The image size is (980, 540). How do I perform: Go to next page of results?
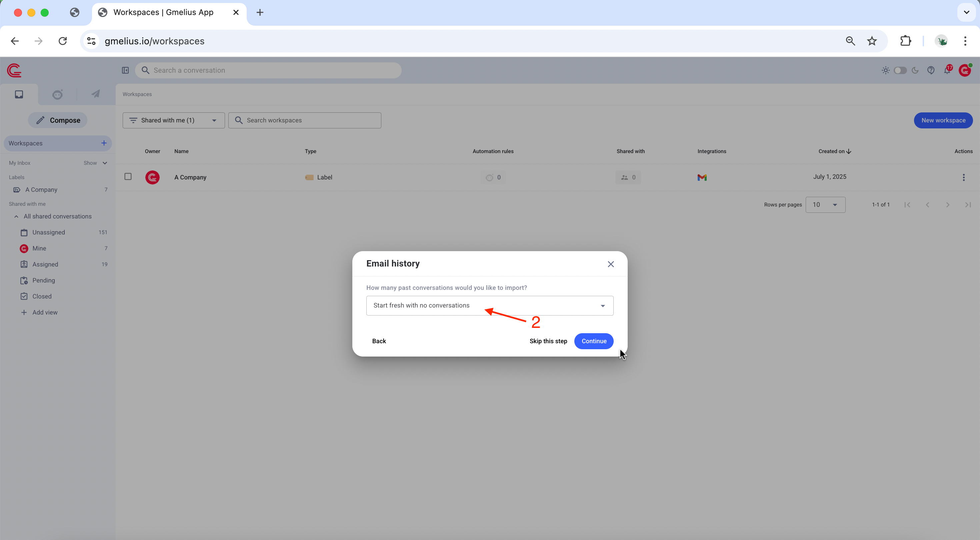click(x=947, y=205)
